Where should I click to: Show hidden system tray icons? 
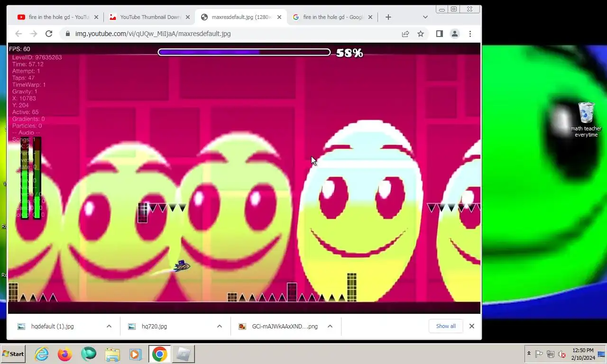529,354
